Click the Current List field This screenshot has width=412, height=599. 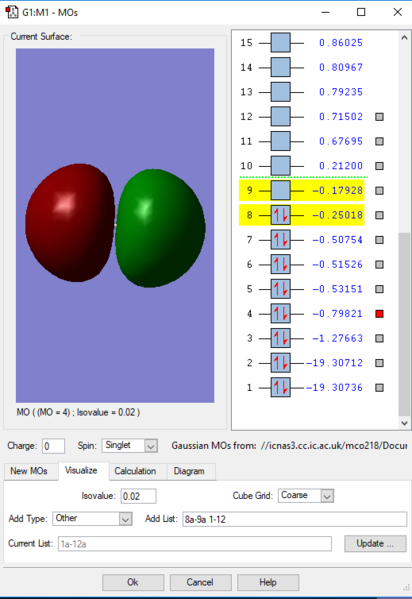pos(195,544)
